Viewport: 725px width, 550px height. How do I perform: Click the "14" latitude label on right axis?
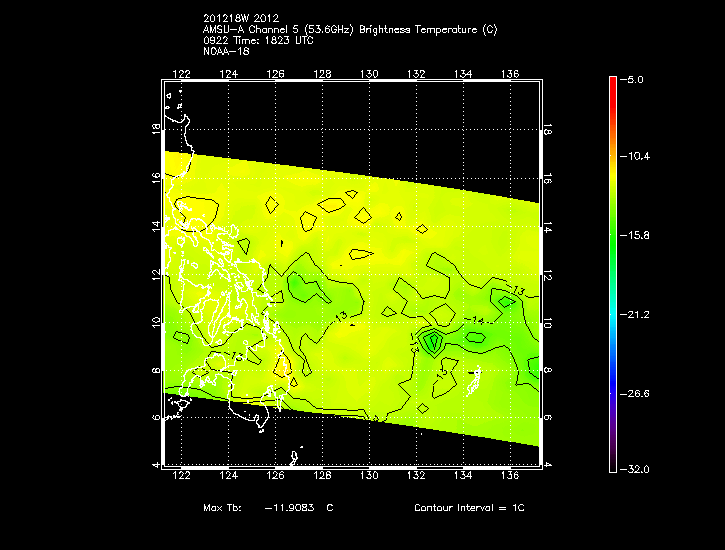(x=547, y=227)
